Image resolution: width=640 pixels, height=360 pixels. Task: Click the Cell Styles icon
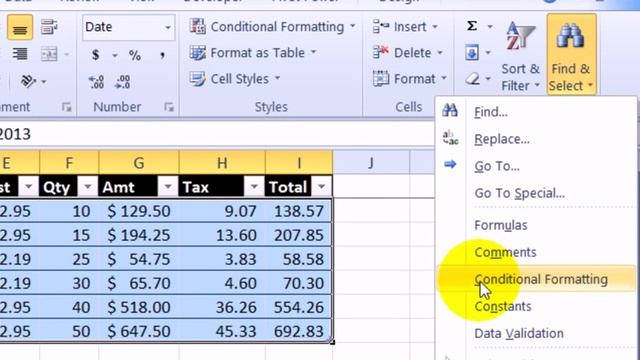pyautogui.click(x=198, y=79)
